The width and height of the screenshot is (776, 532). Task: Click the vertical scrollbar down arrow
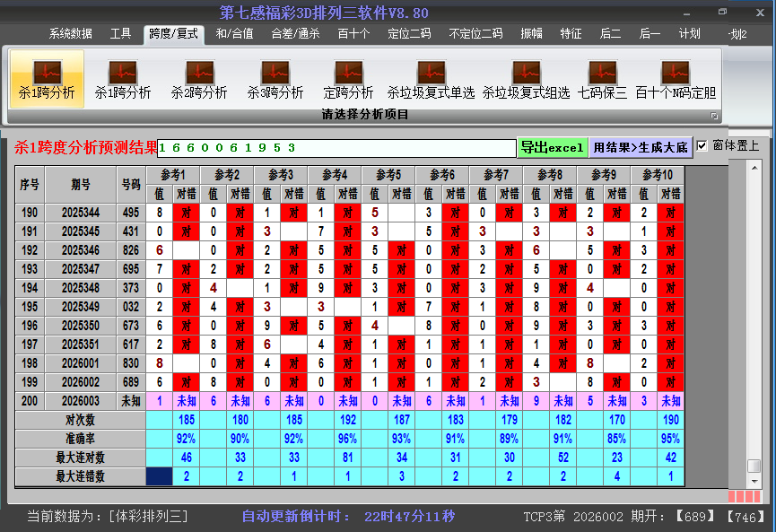(x=754, y=481)
